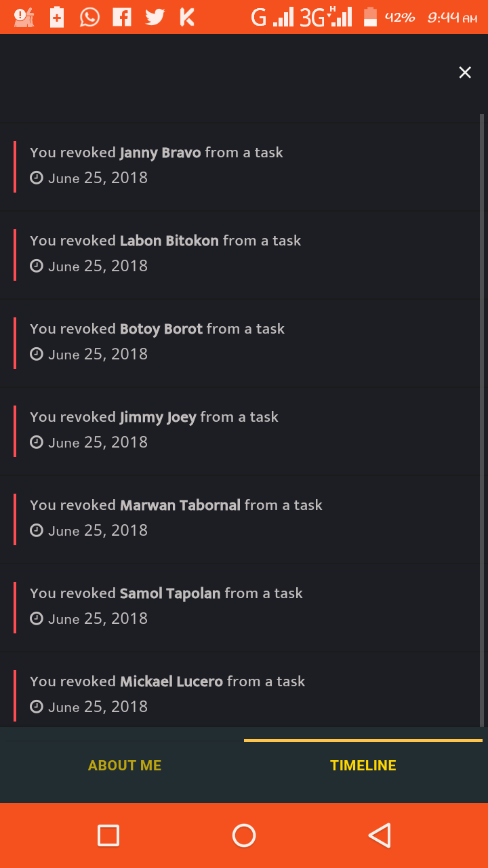Tap the Facebook notification icon
The image size is (488, 868).
tap(122, 17)
